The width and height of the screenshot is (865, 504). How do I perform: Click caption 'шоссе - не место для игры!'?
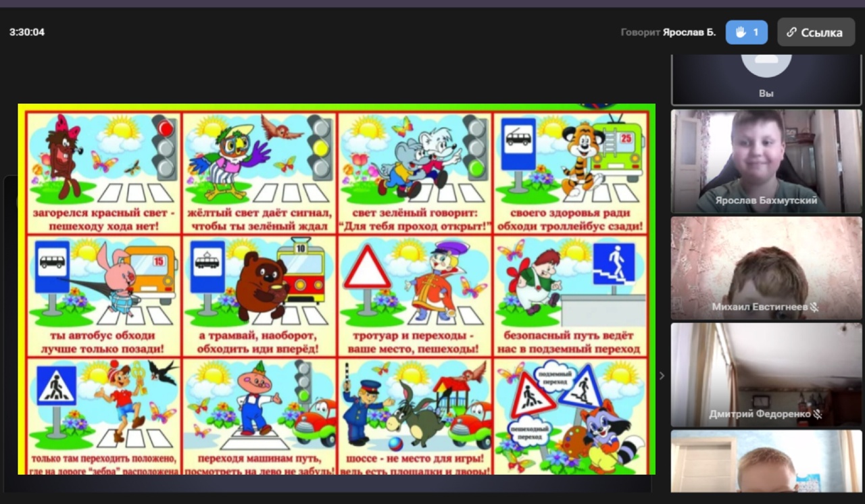pyautogui.click(x=414, y=459)
